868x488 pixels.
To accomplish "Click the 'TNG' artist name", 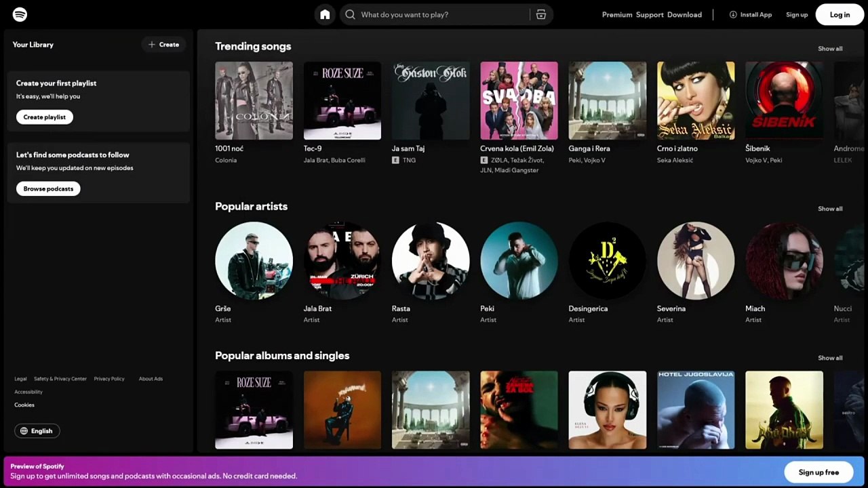I will [409, 161].
